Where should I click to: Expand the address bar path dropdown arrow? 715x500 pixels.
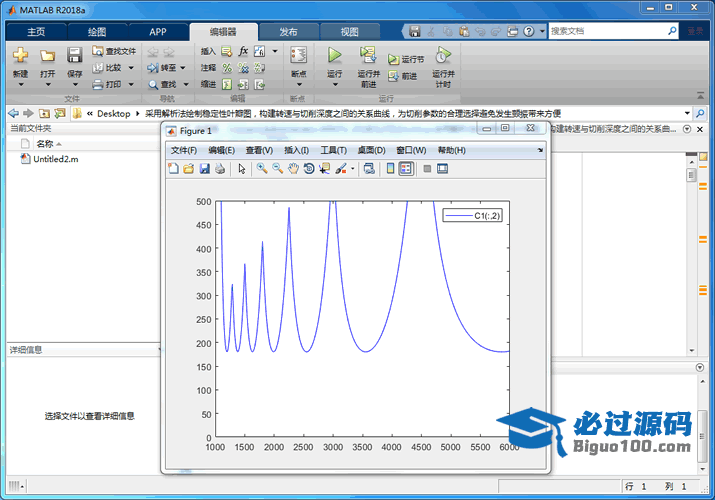687,113
